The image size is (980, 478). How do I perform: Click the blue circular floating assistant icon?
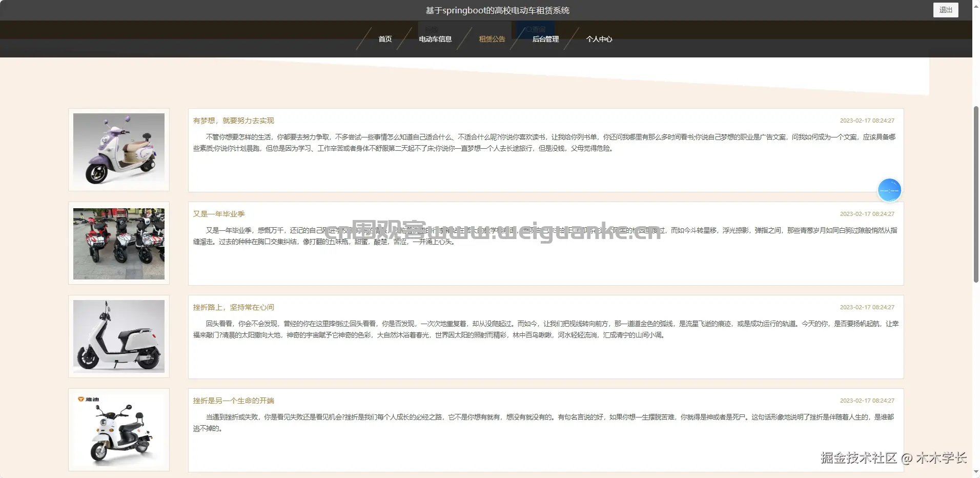889,190
